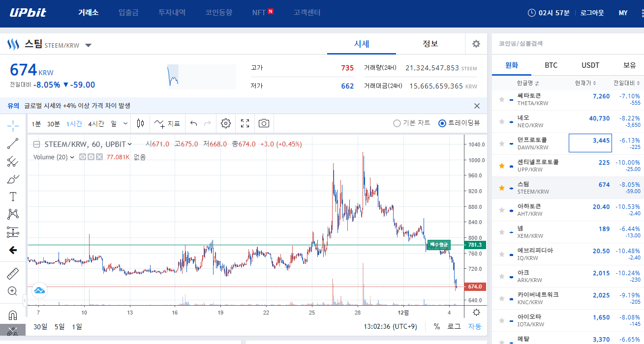Image resolution: width=644 pixels, height=344 pixels.
Task: Toggle percent (%) scale
Action: (437, 326)
